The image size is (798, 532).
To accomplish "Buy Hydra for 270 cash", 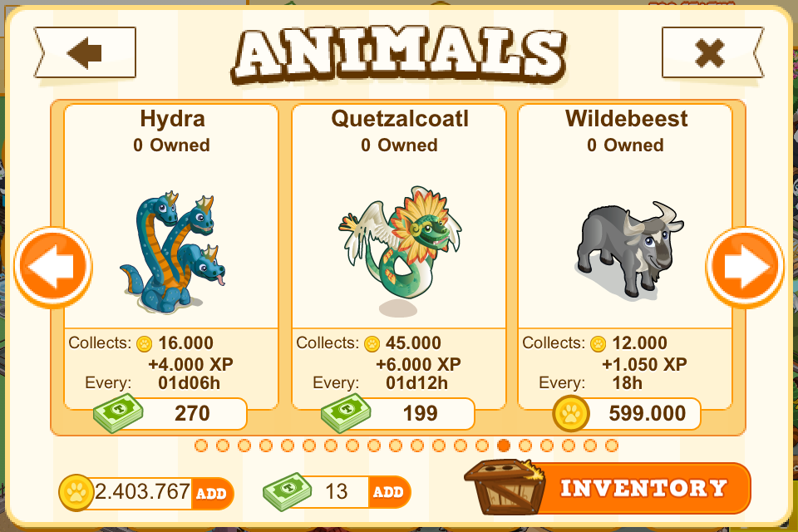I will point(170,413).
